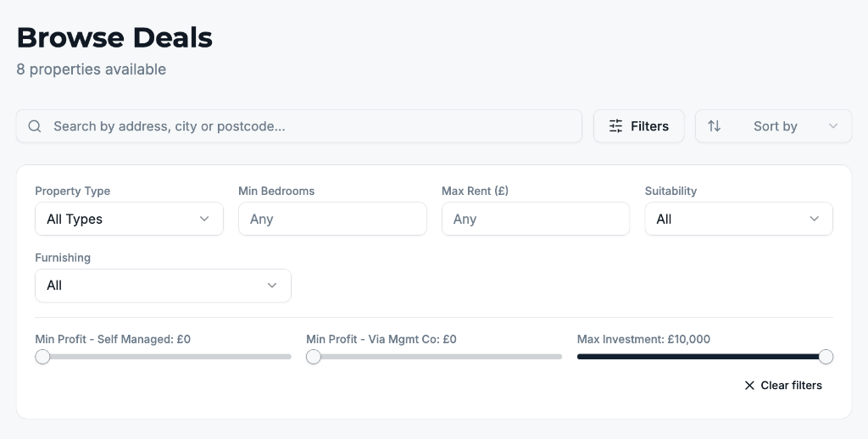Click the Min Profit Self Managed slider handle
Screen dimensions: 868x439
[x=42, y=357]
